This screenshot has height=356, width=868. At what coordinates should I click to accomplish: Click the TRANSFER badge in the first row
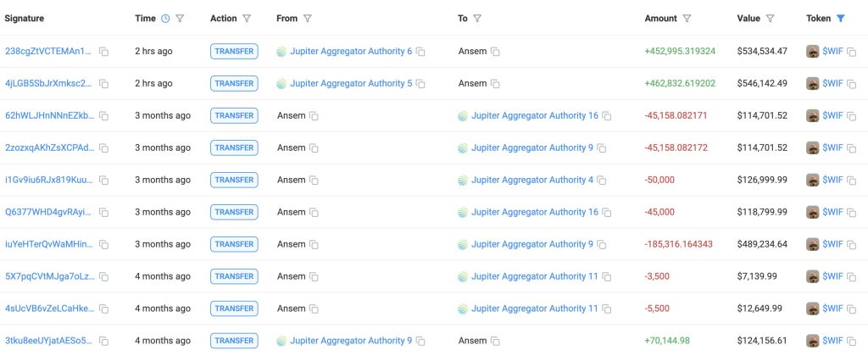tap(234, 52)
